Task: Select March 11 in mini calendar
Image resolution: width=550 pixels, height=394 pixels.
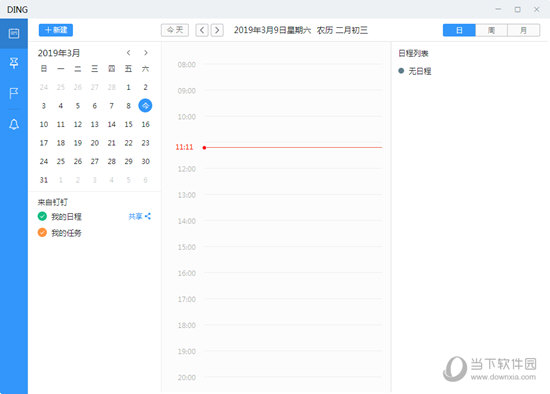Action: click(x=61, y=124)
